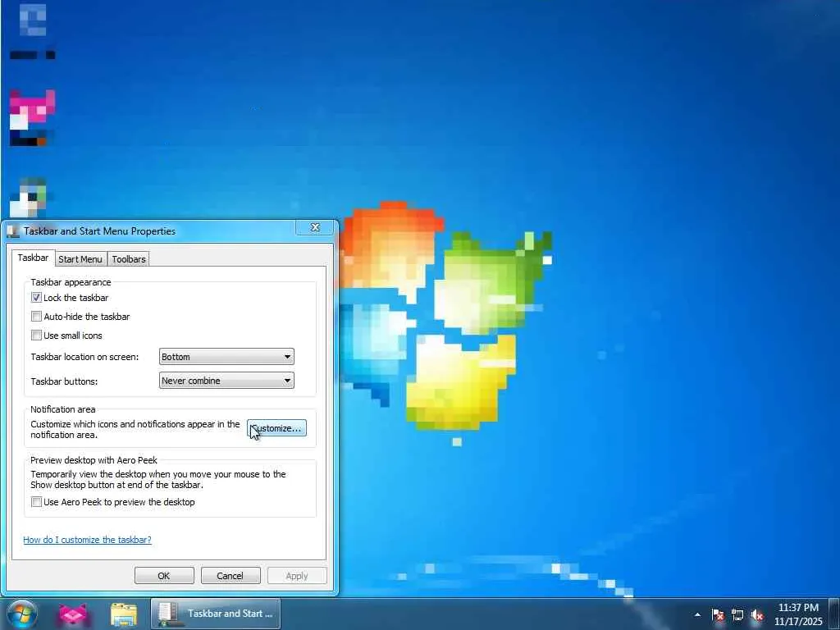Launch the pink cat app in taskbar
Screen dimensions: 840x630
pyautogui.click(x=74, y=614)
